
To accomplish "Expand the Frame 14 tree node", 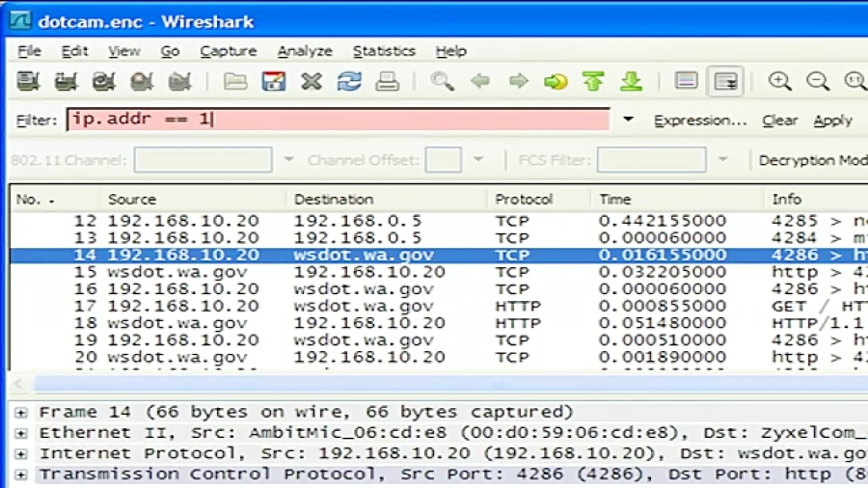I will pos(21,413).
